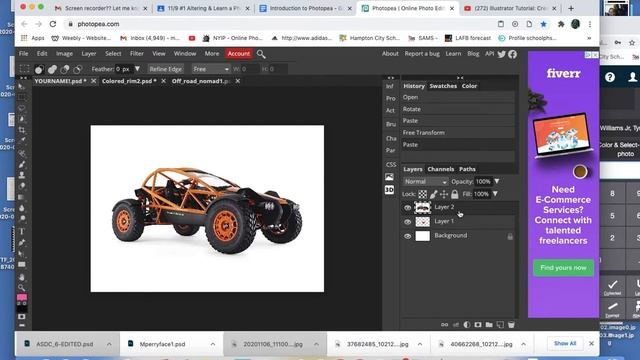
Task: Toggle lock transparent pixels checkerboard icon
Action: tap(422, 194)
